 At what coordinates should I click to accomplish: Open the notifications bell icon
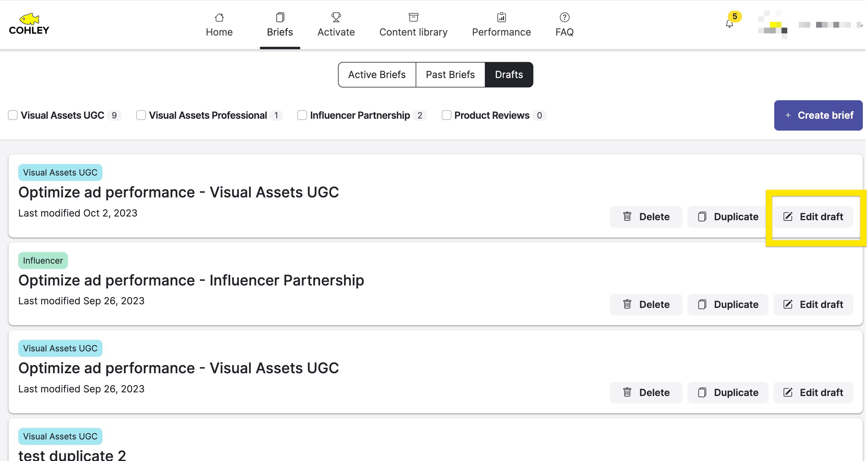pos(729,24)
